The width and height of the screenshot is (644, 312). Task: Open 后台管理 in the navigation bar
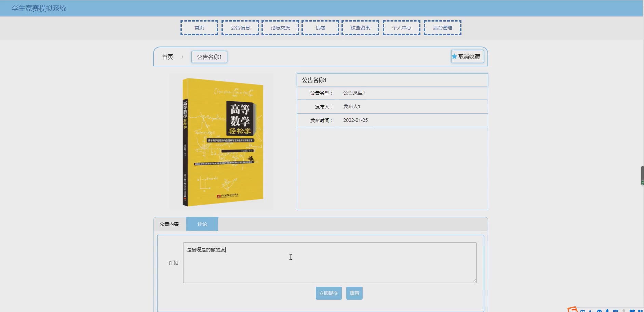(x=443, y=28)
